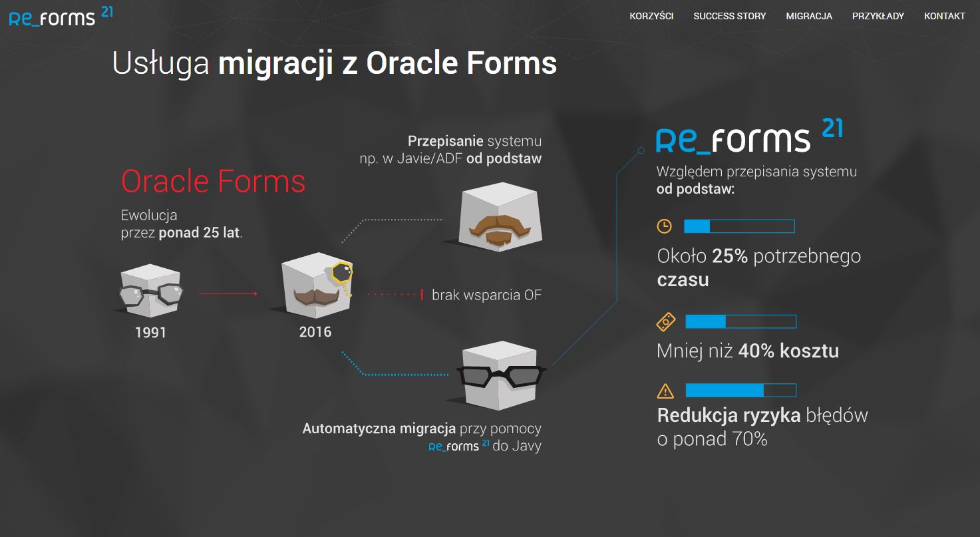Open the KONTAKT menu item
This screenshot has height=537, width=980.
pos(944,16)
